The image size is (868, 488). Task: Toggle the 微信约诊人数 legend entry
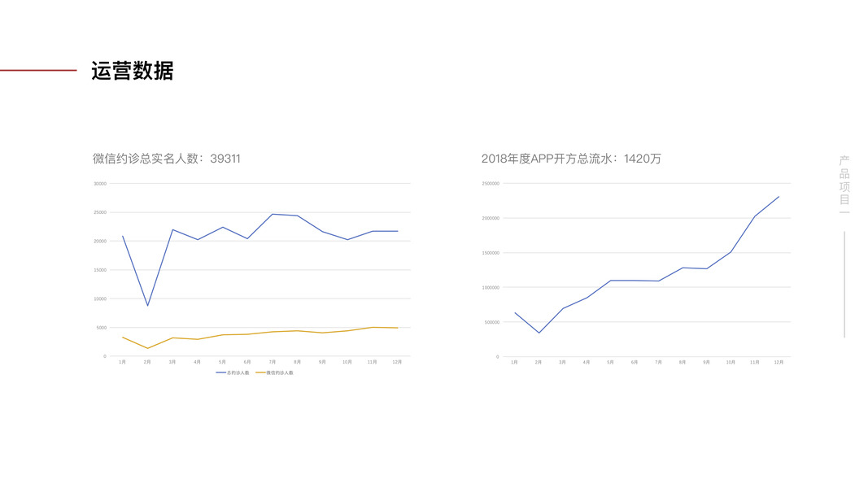(280, 373)
